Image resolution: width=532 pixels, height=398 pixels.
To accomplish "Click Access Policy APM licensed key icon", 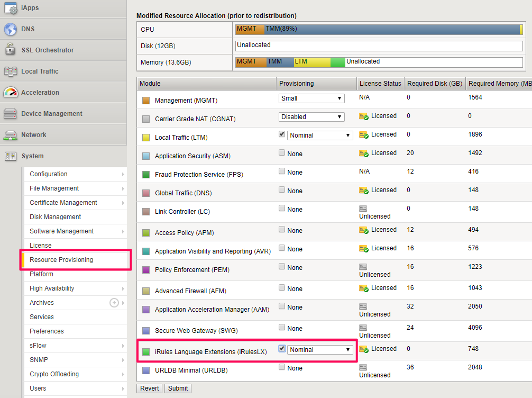I will (x=364, y=230).
